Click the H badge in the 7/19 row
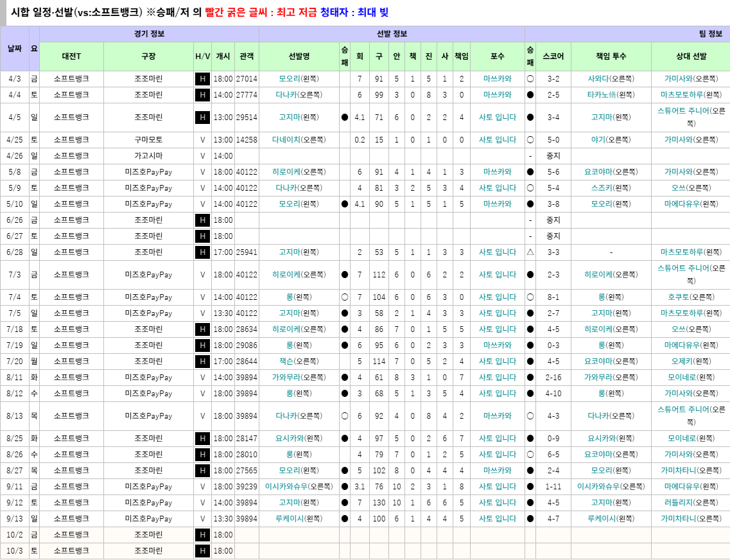The width and height of the screenshot is (730, 560). 202,346
